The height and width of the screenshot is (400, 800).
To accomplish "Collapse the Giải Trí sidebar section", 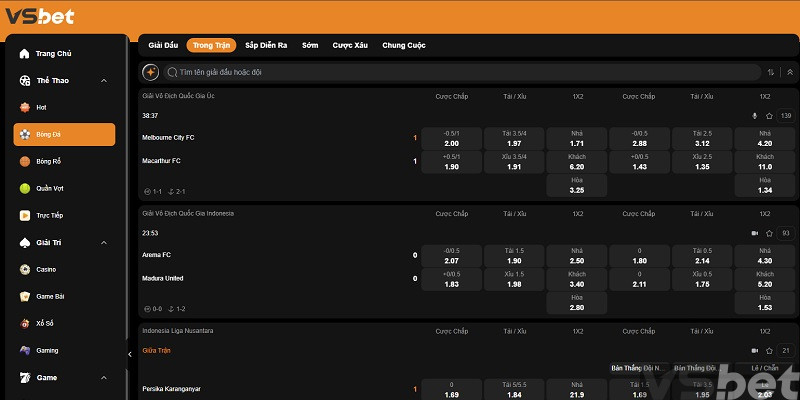I will point(104,242).
